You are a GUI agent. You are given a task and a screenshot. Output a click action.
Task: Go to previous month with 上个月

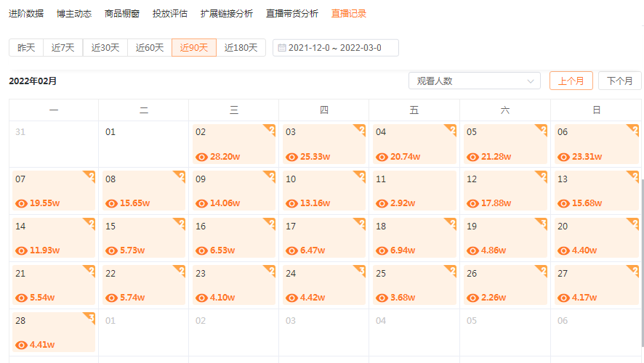(571, 81)
